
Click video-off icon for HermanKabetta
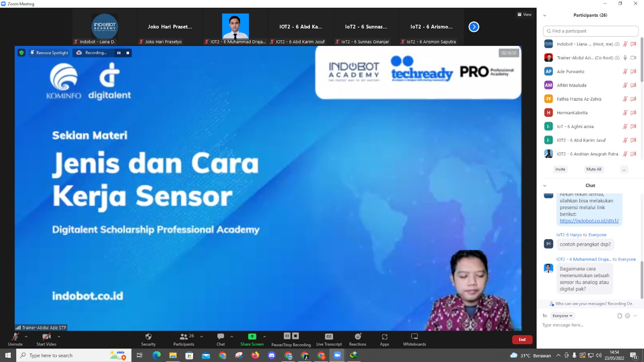633,113
